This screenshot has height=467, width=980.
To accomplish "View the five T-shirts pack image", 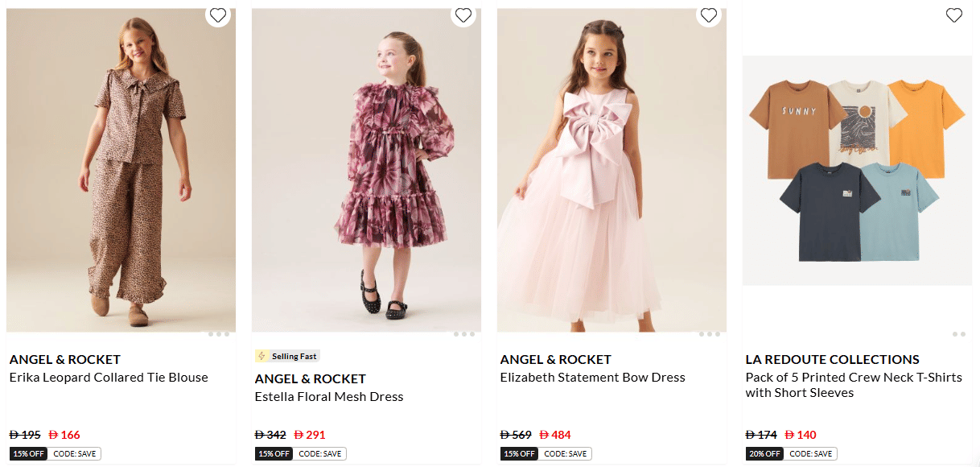I will click(857, 169).
